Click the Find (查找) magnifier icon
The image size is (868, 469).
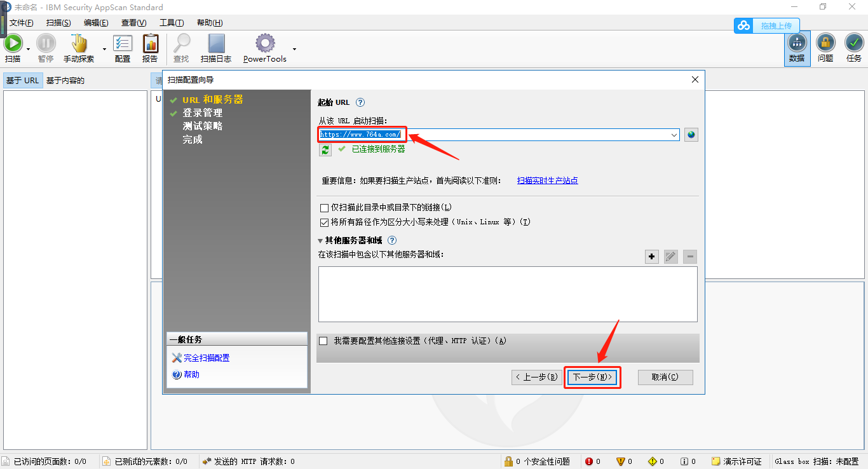182,43
